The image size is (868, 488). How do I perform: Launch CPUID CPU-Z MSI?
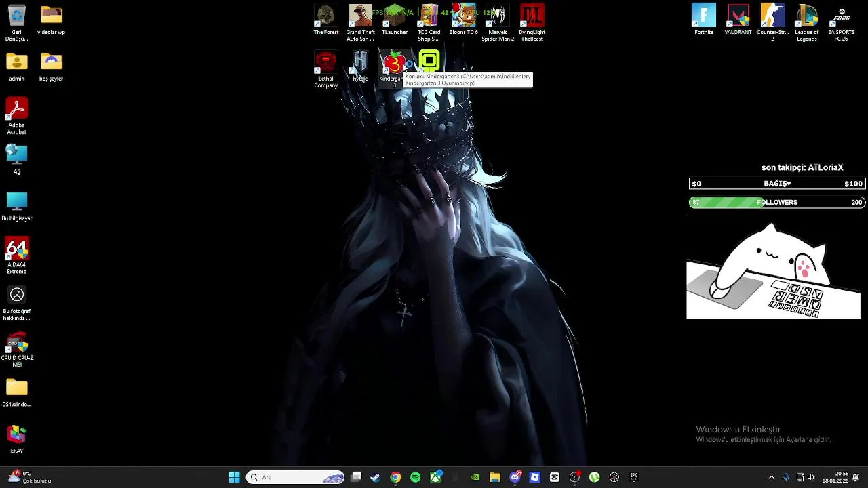coord(16,350)
